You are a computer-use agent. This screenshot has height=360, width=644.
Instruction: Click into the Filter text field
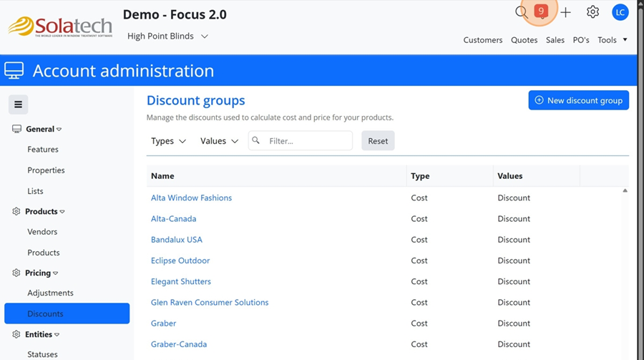click(308, 141)
